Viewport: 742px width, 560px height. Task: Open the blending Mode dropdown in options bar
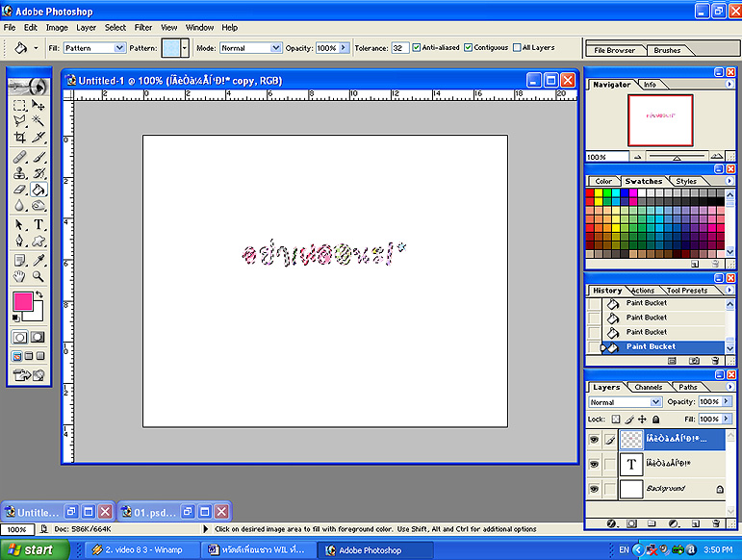coord(250,47)
